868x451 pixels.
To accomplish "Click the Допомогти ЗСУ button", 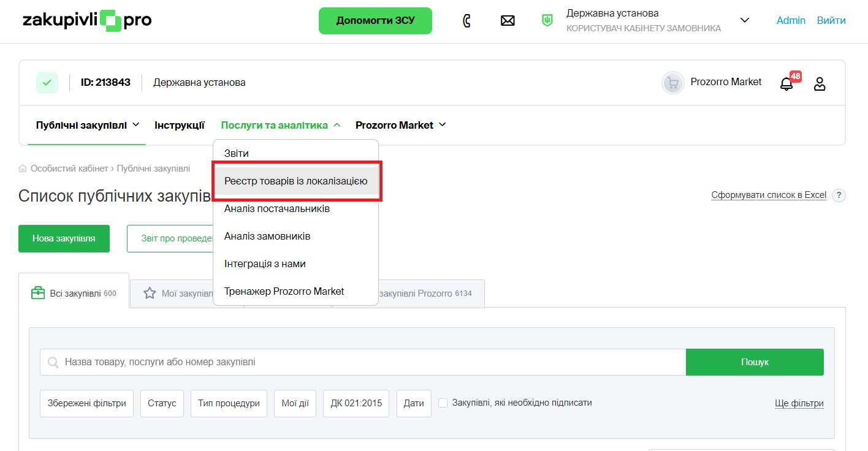I will click(375, 21).
